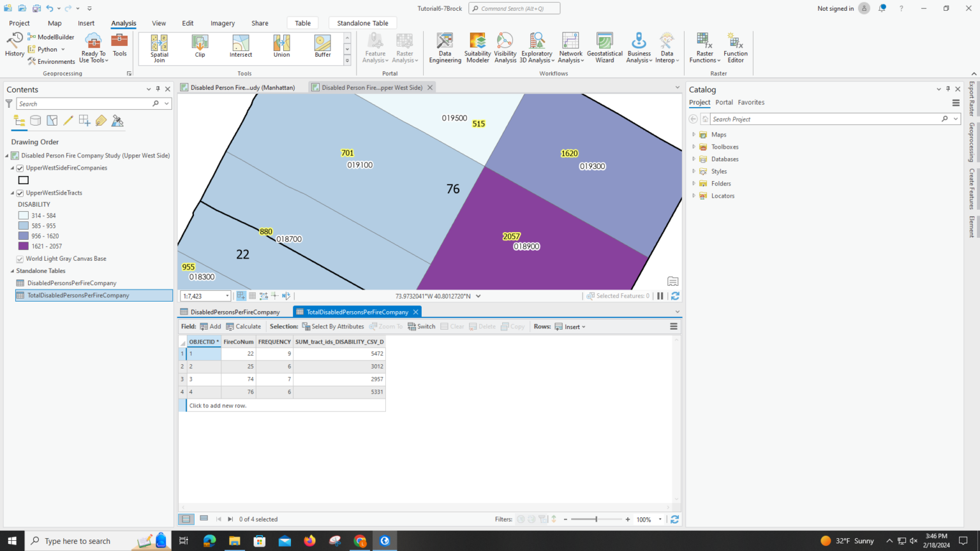Select the Calculate field tool
Screen dimensions: 980x551
[x=243, y=326]
